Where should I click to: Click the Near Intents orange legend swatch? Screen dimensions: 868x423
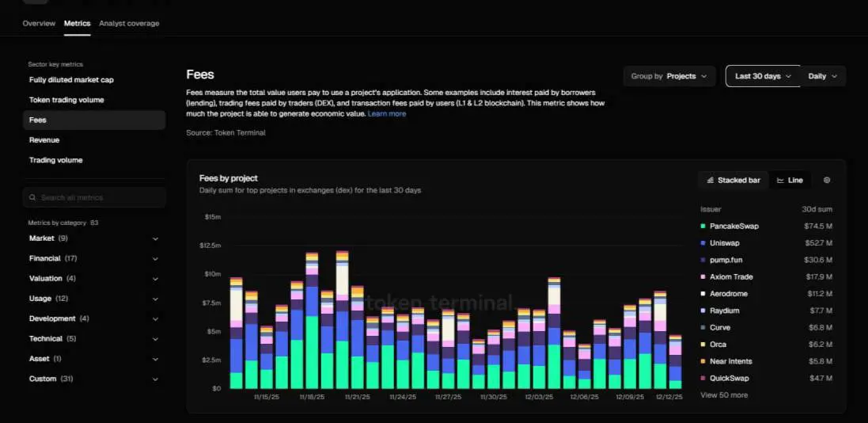[x=703, y=361]
